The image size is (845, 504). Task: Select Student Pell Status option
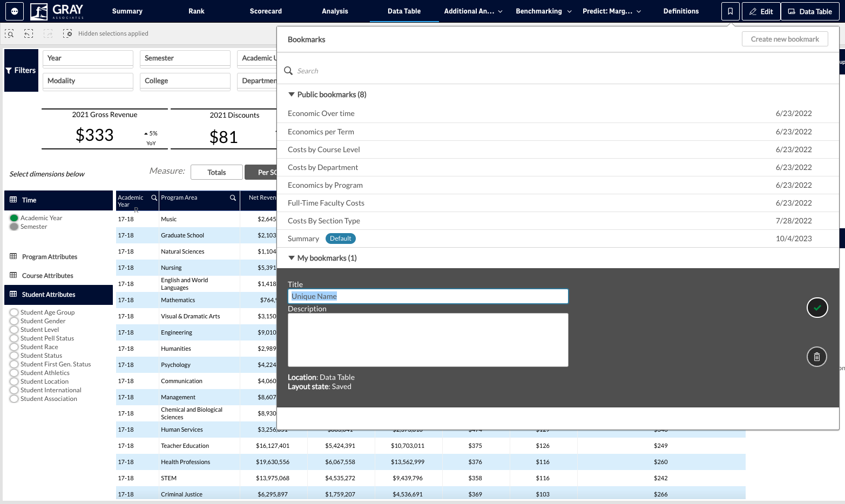coord(14,338)
